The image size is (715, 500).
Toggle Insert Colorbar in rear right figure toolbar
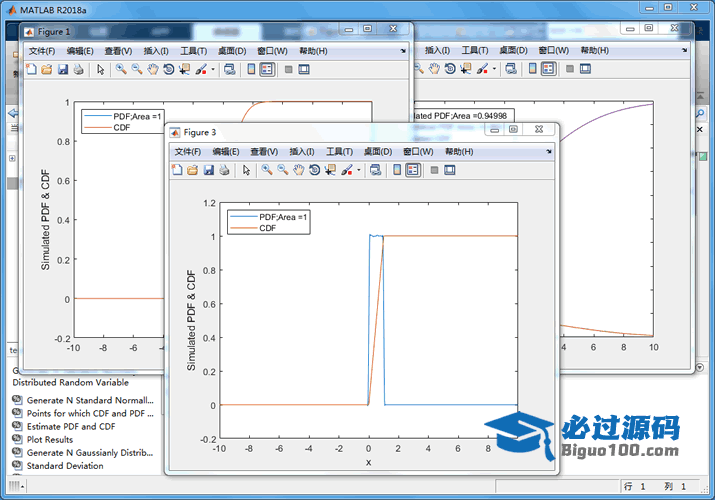click(x=533, y=69)
